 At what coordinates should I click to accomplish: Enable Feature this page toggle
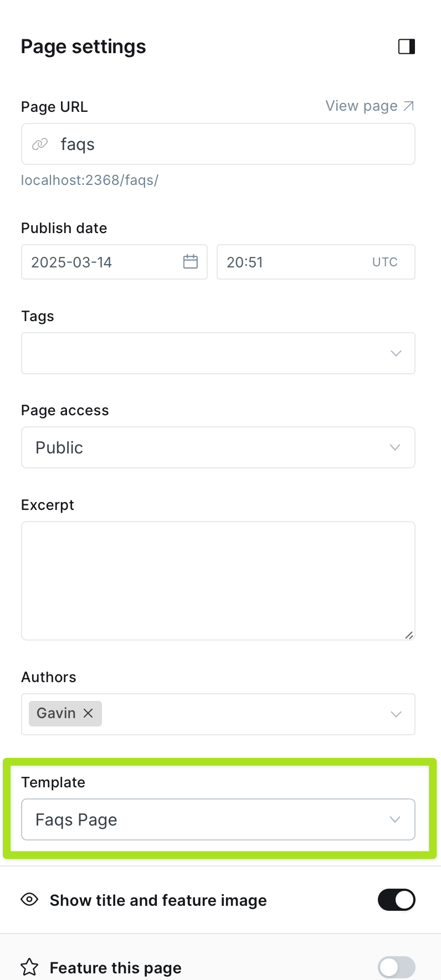tap(396, 967)
